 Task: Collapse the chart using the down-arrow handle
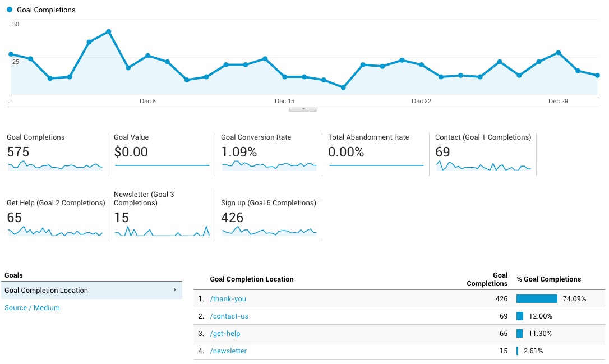(x=303, y=109)
